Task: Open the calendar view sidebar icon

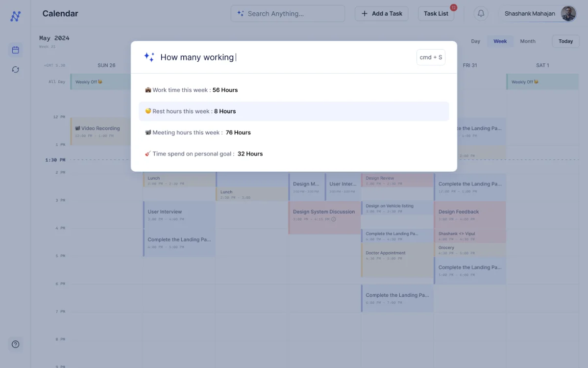Action: pyautogui.click(x=15, y=50)
